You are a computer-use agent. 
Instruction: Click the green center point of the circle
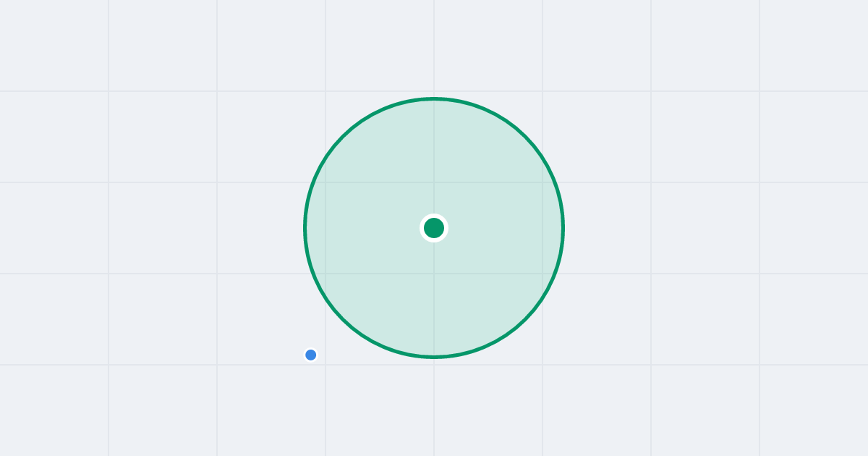coord(434,228)
